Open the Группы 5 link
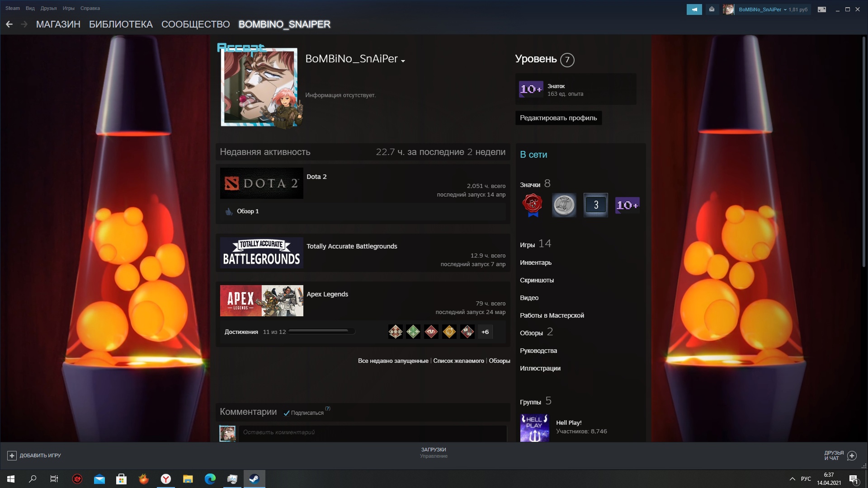Viewport: 868px width, 488px height. click(x=536, y=401)
